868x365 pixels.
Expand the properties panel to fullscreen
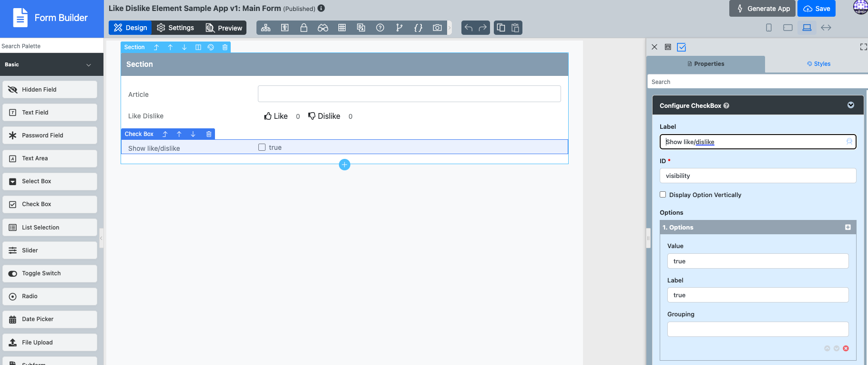(863, 47)
